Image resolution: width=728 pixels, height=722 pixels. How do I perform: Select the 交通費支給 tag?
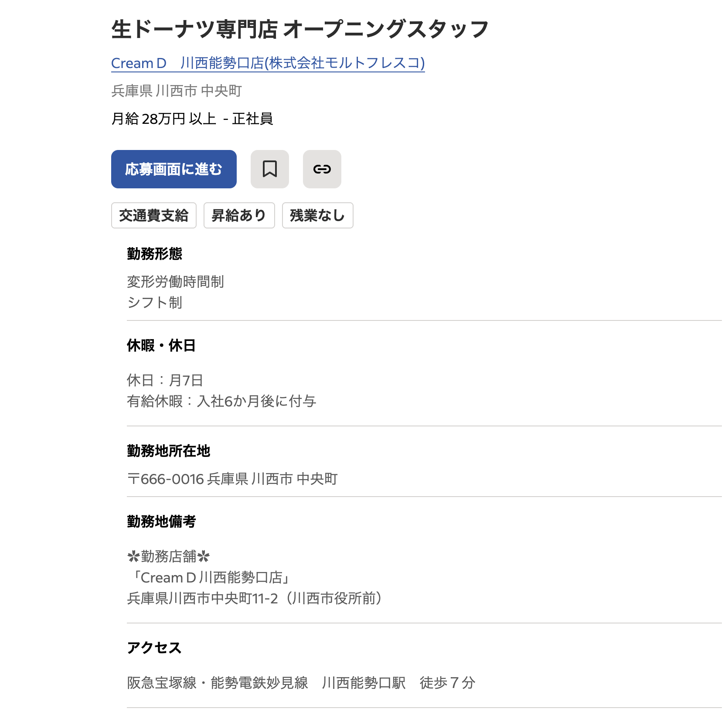coord(153,215)
